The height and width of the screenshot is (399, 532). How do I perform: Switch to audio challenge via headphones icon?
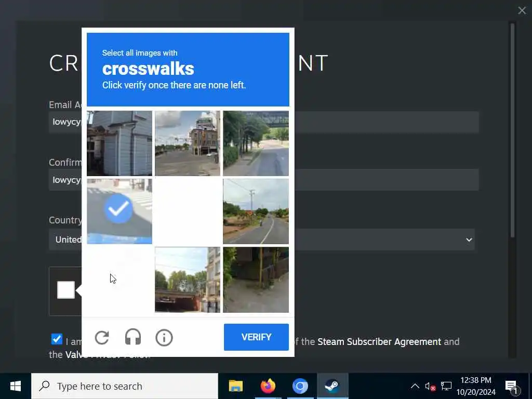[133, 337]
